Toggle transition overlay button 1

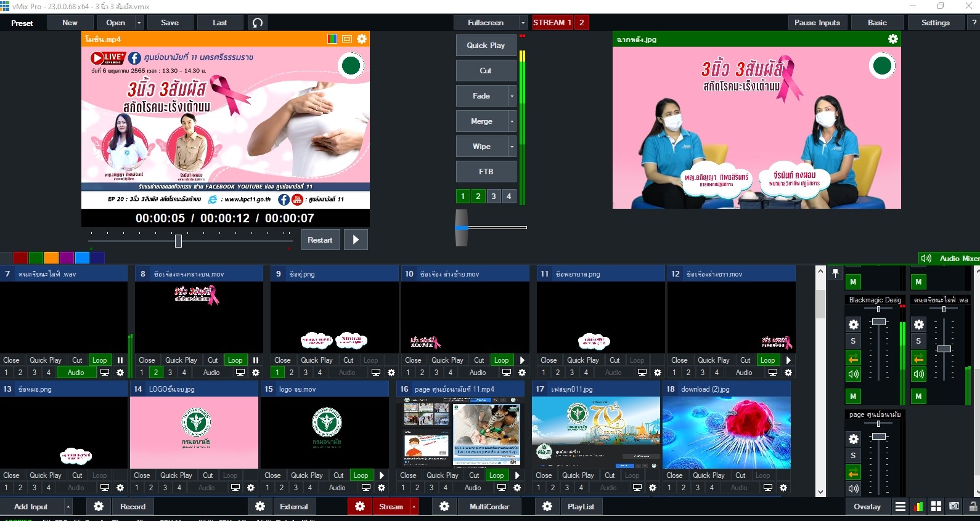coord(463,196)
